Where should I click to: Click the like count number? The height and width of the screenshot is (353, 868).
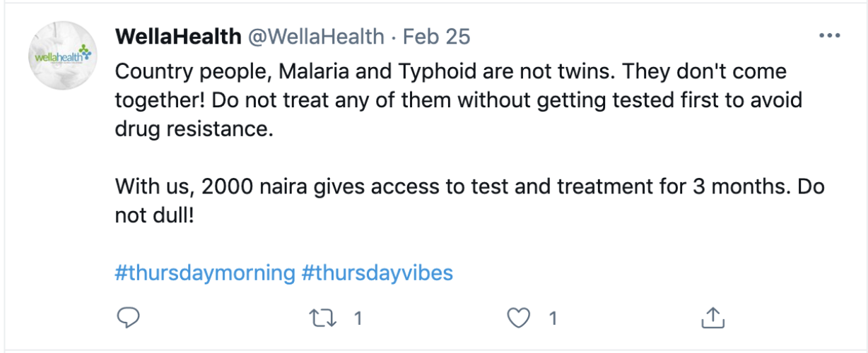pos(553,319)
